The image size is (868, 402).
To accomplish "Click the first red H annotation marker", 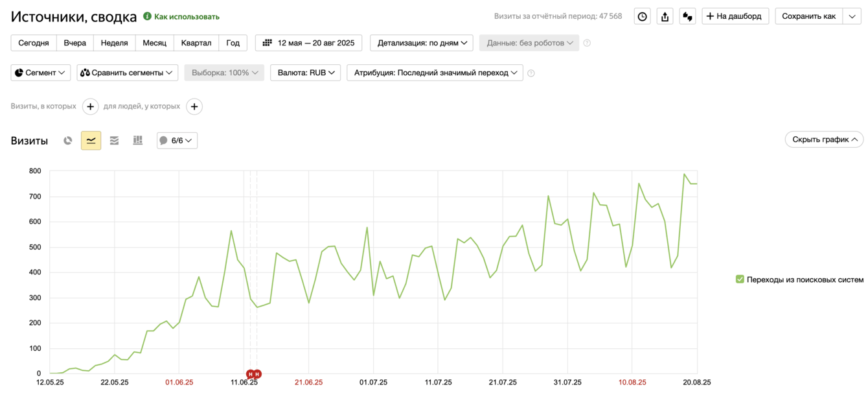I will tap(250, 374).
